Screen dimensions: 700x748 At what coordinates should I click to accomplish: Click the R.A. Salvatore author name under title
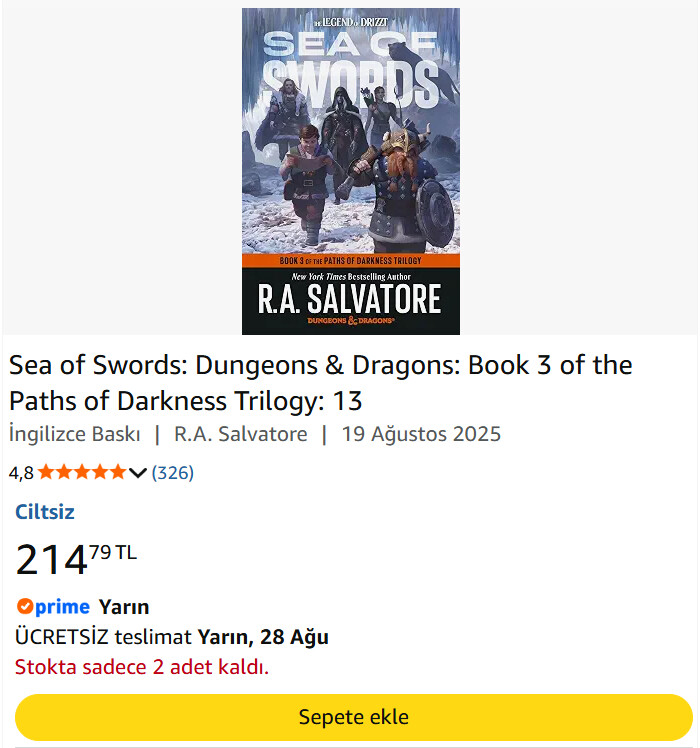(240, 434)
